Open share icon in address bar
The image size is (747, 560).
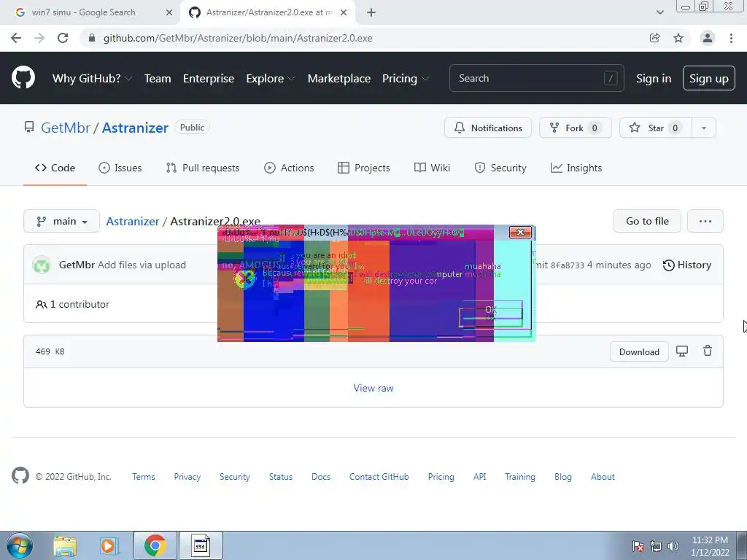point(655,38)
